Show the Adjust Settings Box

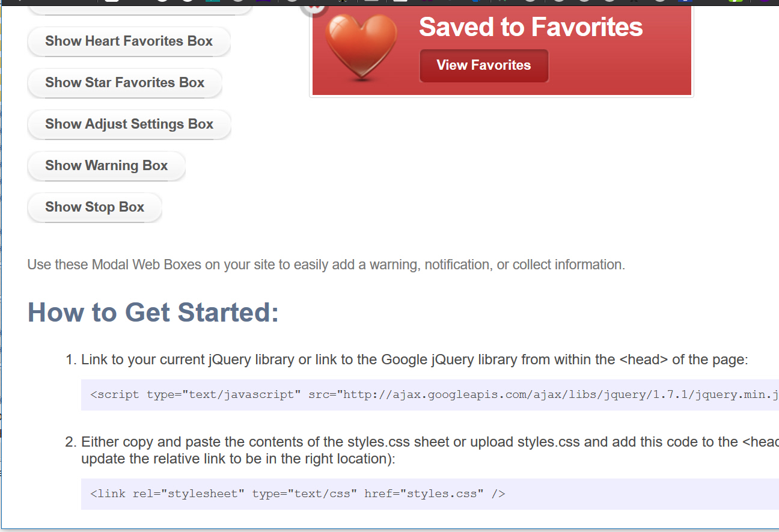129,124
